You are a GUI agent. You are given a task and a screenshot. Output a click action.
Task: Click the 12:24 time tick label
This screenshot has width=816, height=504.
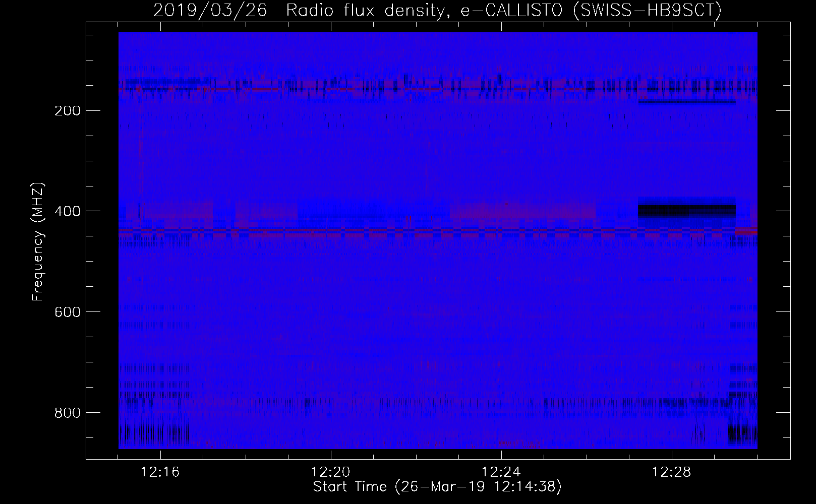click(501, 472)
